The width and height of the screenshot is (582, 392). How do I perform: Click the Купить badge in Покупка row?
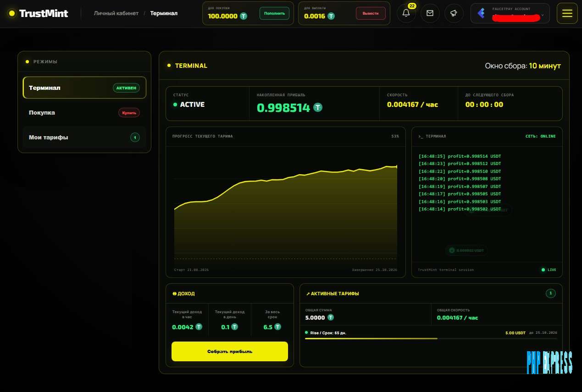pos(129,112)
